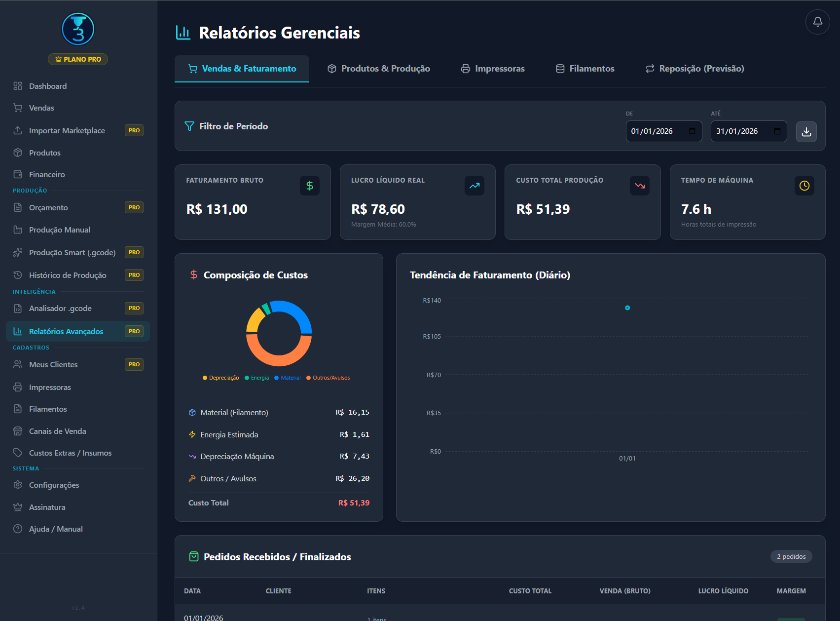
Task: Open calendar picker for the ATÉ date
Action: click(x=777, y=131)
